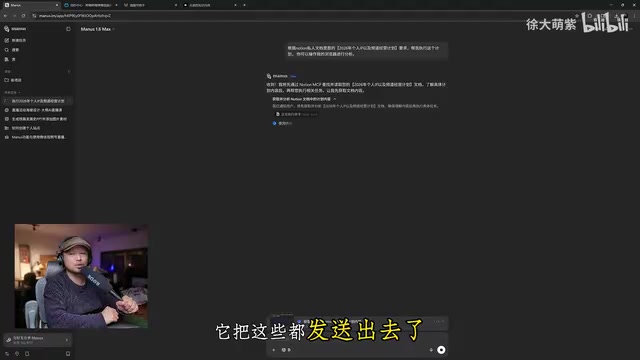
Task: Open the third browser tab
Action: (150, 5)
